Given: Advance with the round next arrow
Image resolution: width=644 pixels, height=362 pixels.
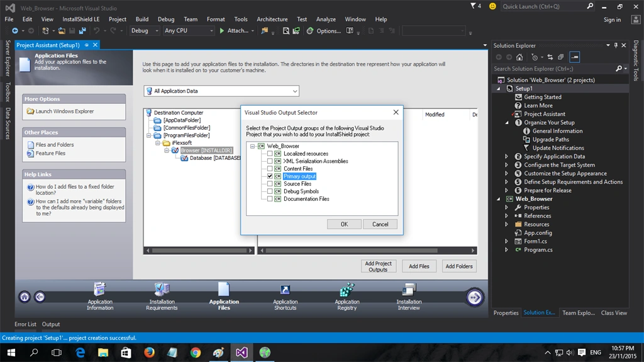Looking at the screenshot, I should (474, 297).
